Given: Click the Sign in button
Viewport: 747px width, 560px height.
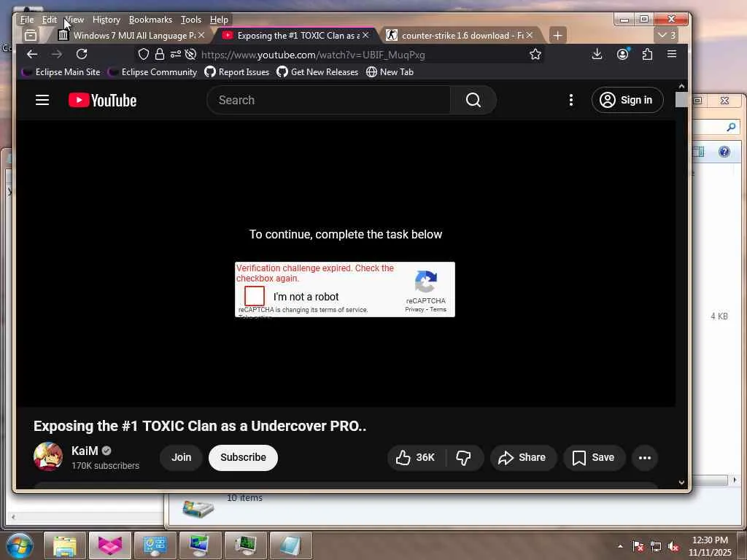Looking at the screenshot, I should [x=627, y=100].
